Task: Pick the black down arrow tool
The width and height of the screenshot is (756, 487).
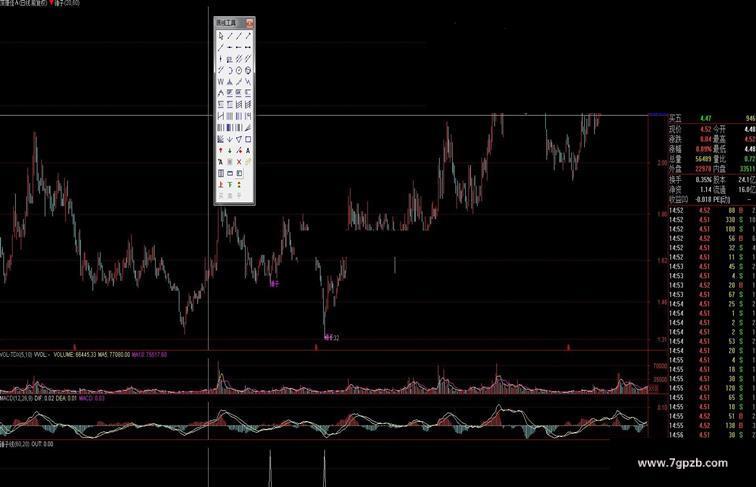Action: pyautogui.click(x=230, y=139)
